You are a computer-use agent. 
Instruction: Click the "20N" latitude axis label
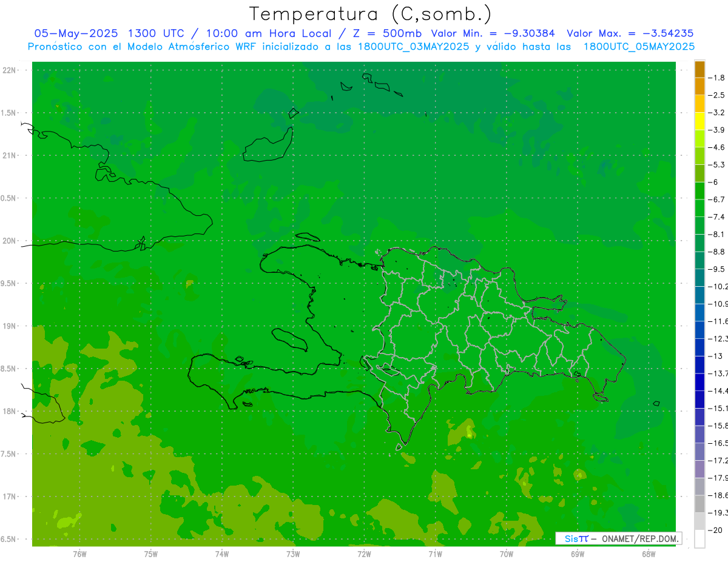[9, 241]
